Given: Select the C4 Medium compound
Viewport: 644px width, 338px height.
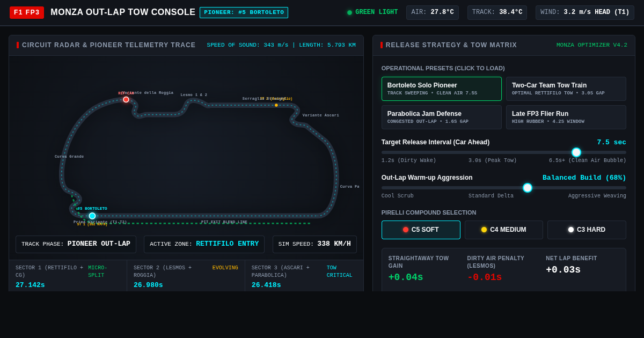Looking at the screenshot, I should click(504, 230).
